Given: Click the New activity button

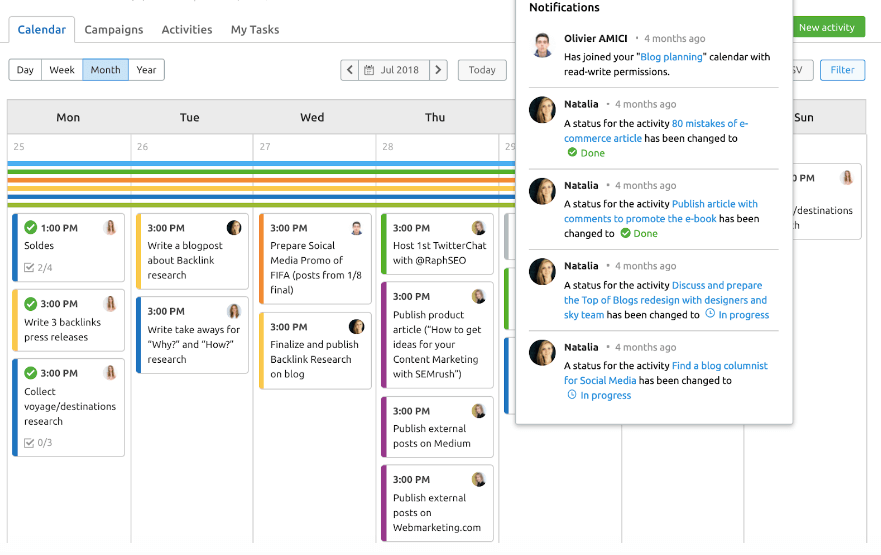Looking at the screenshot, I should pos(829,27).
